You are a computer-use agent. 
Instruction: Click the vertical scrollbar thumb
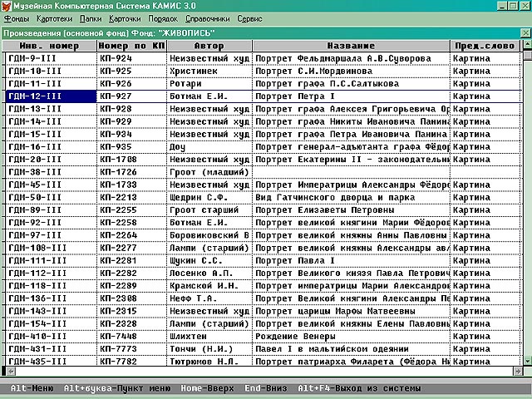click(x=527, y=56)
